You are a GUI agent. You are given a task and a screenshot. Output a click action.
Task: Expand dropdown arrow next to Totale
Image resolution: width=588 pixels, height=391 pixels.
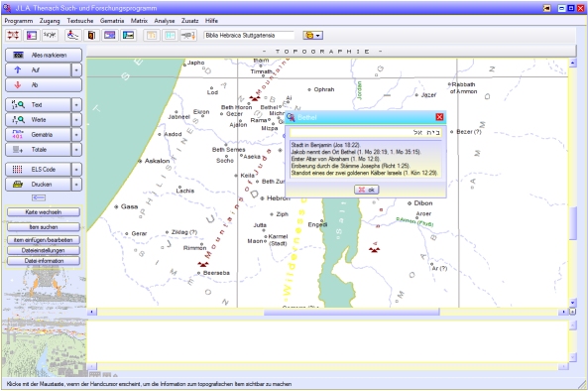tap(76, 150)
